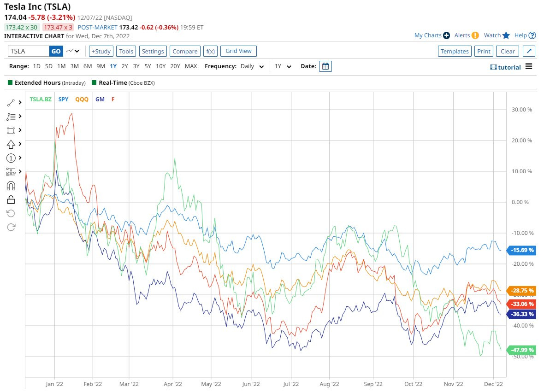
Task: Expand the trend line tool options
Action: [x=20, y=102]
